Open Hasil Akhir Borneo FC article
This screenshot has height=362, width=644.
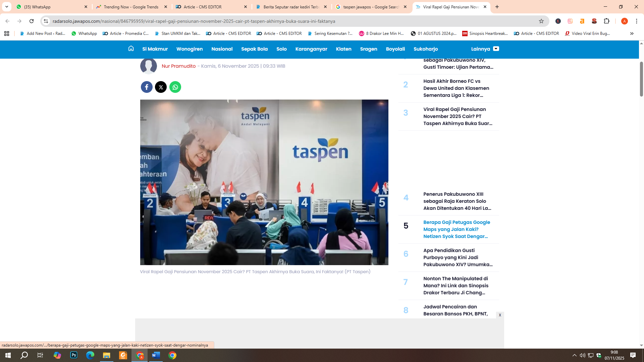[456, 88]
